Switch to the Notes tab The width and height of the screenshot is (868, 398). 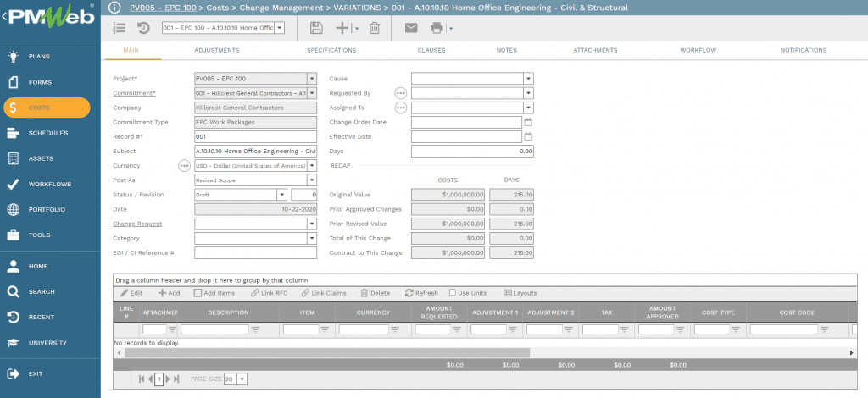(x=507, y=50)
